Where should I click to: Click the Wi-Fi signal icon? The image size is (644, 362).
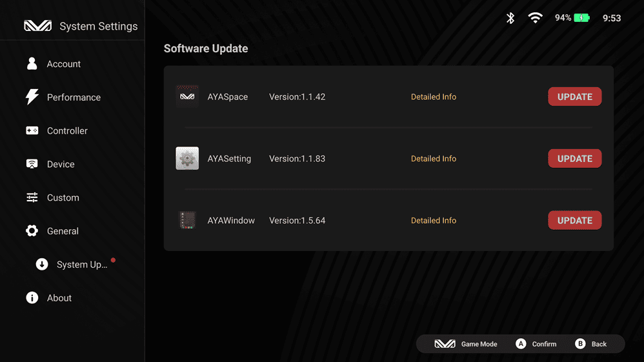point(535,18)
